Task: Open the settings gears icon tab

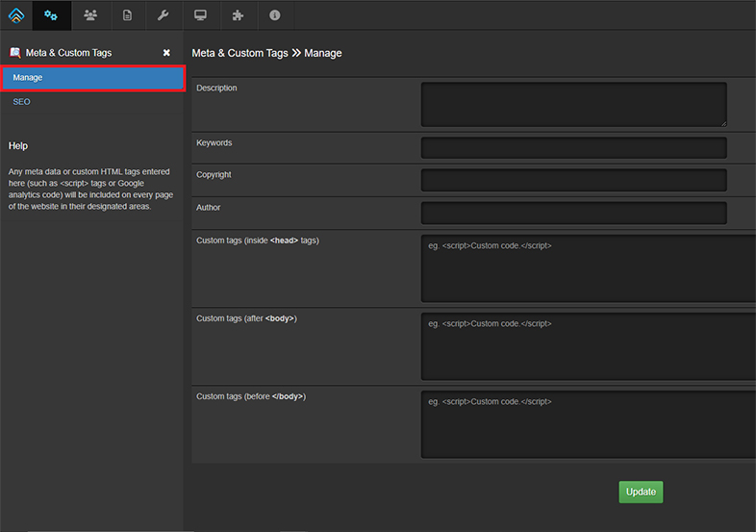Action: (x=51, y=15)
